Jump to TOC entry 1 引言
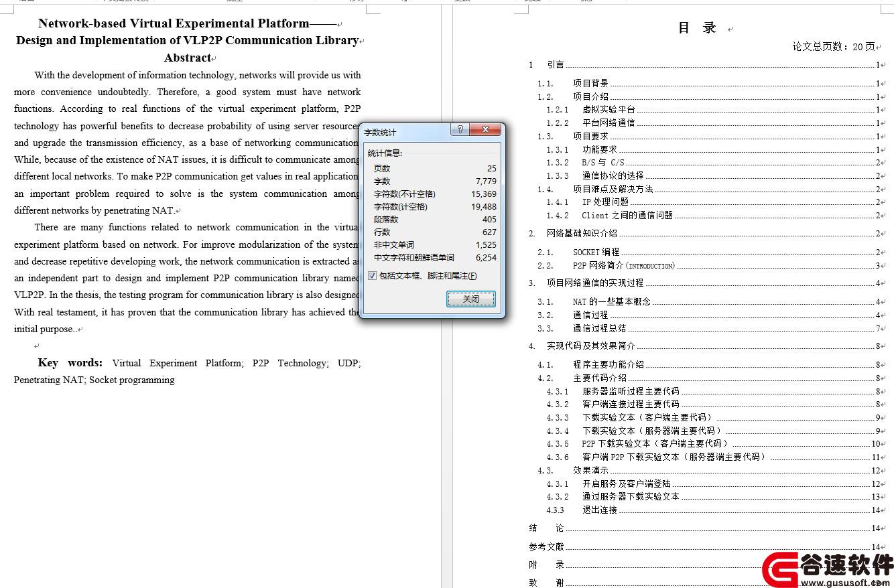Screen dimensions: 894x588 coord(704,65)
